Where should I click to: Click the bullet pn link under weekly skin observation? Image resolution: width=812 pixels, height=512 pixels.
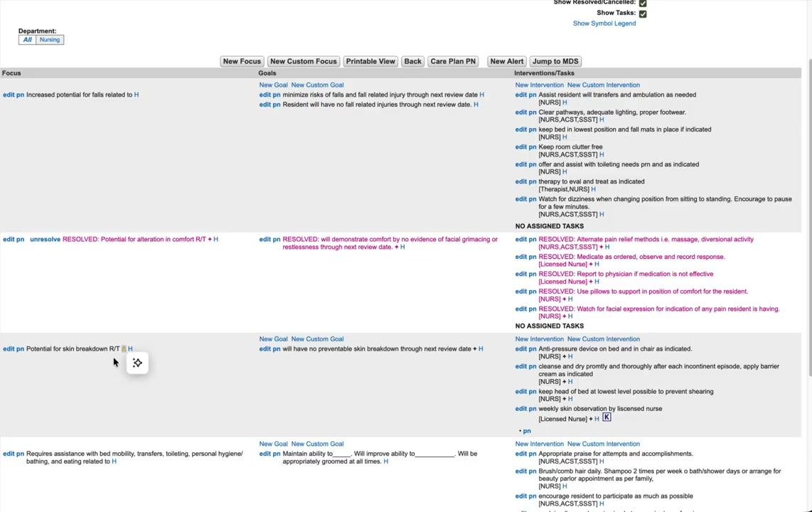527,431
